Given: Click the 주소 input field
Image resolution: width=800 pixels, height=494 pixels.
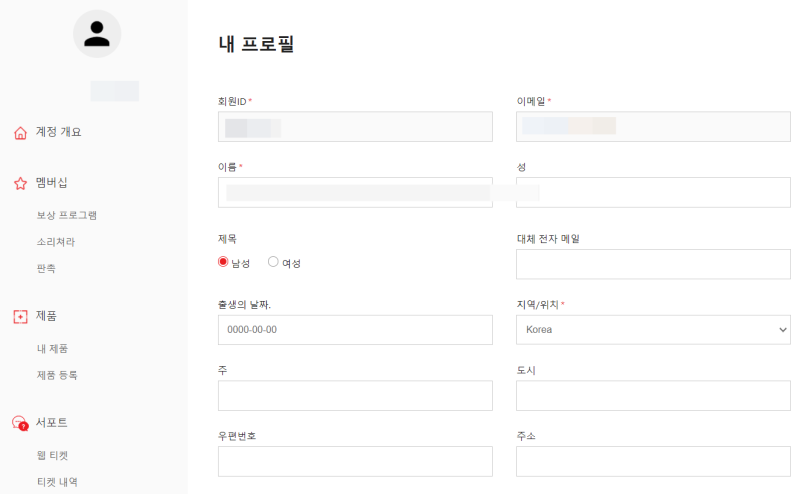Looking at the screenshot, I should 653,461.
